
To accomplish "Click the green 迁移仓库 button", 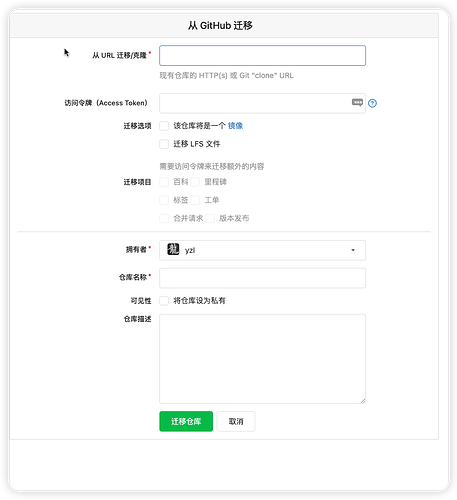I will 186,421.
